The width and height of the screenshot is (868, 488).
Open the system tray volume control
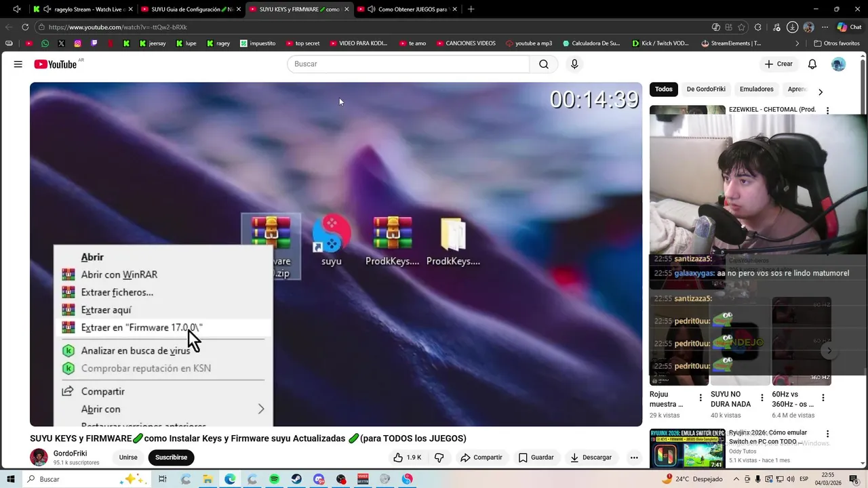[x=791, y=479]
